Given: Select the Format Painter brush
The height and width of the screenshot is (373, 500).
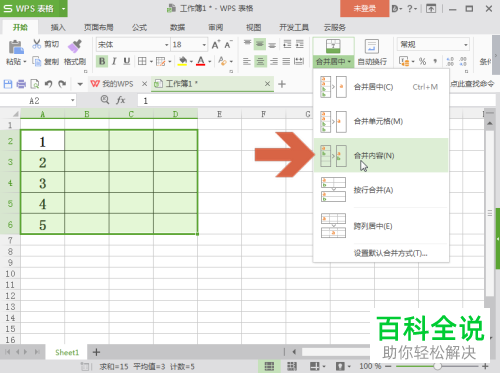Looking at the screenshot, I should point(75,46).
